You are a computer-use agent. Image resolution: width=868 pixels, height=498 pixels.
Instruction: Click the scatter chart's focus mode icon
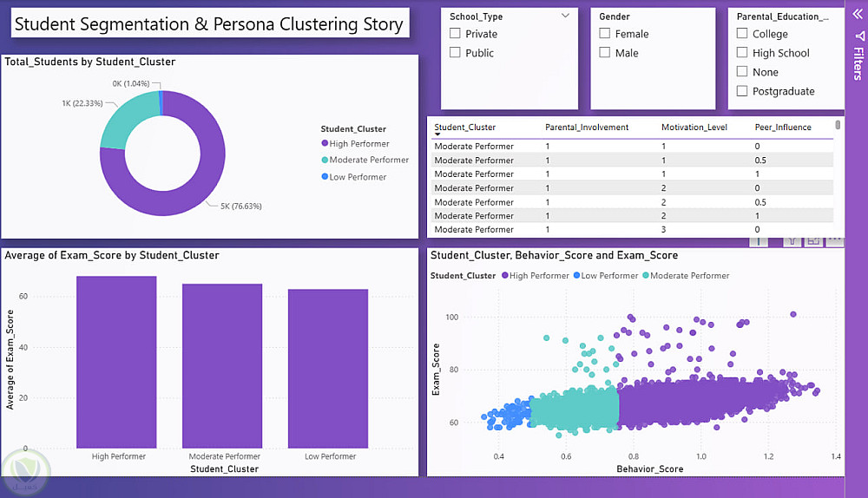tap(813, 240)
